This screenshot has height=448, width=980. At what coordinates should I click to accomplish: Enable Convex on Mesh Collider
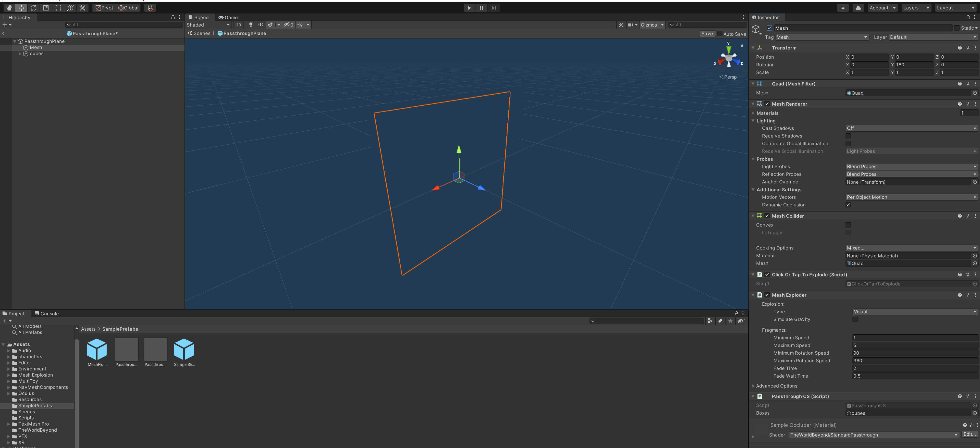pyautogui.click(x=848, y=225)
